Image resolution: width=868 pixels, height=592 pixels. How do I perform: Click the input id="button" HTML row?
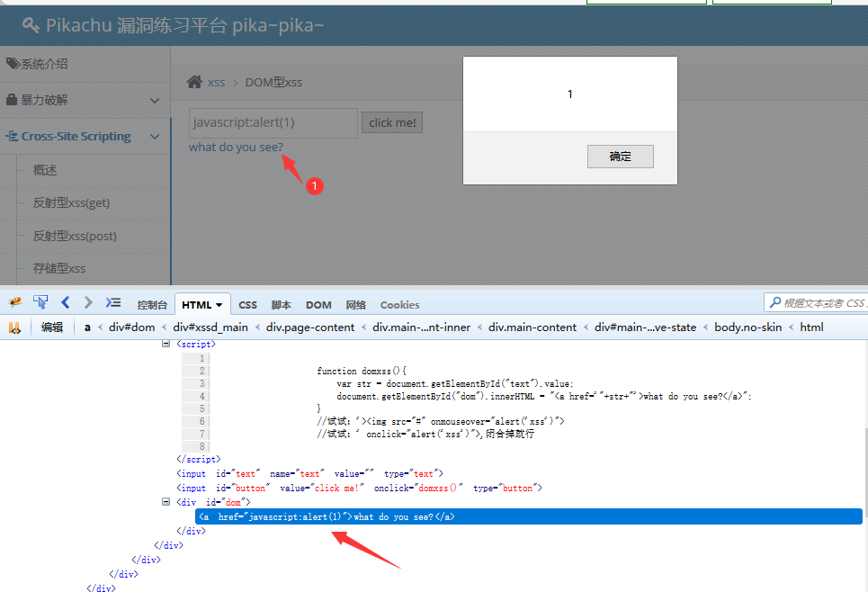pyautogui.click(x=359, y=488)
